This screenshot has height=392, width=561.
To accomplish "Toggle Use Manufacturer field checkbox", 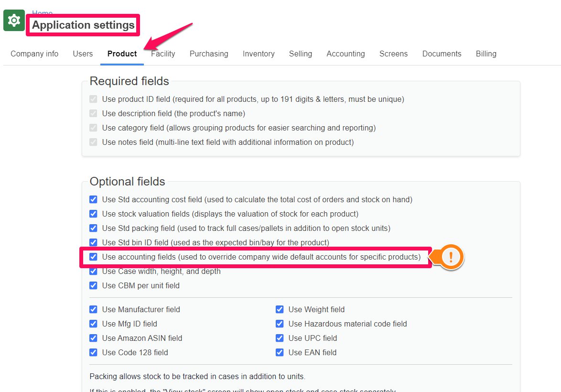I will pyautogui.click(x=93, y=309).
